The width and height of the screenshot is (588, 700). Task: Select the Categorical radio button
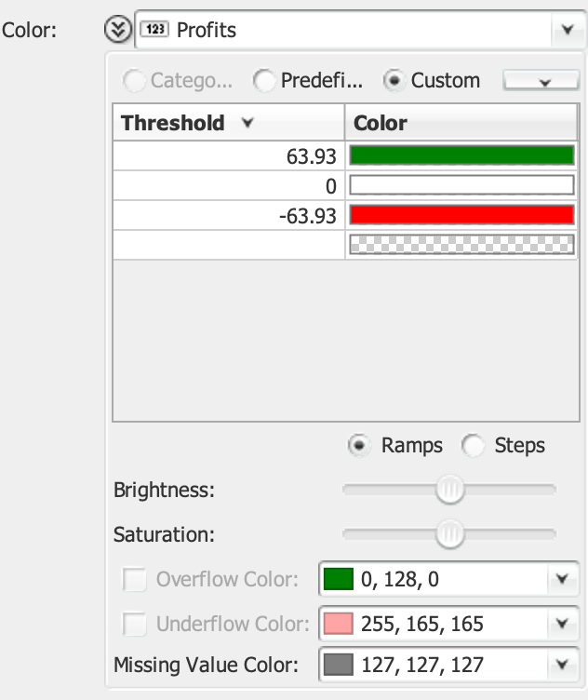pos(135,81)
